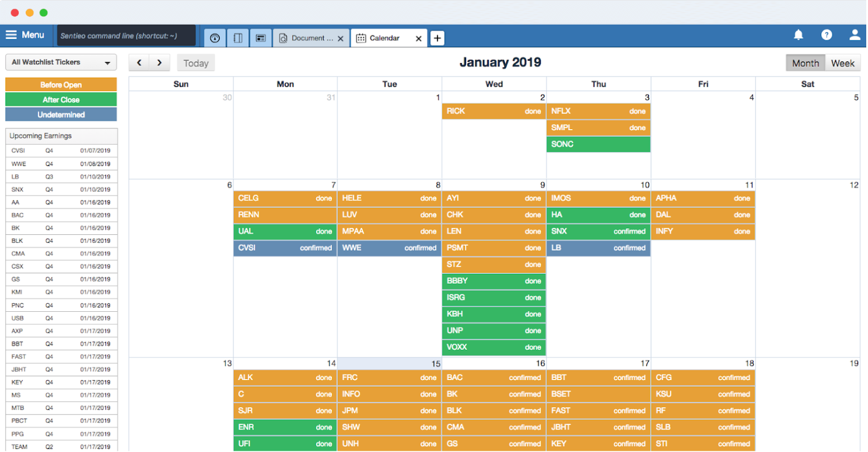Close the Document tab
Image resolution: width=868 pixels, height=452 pixels.
[x=341, y=39]
